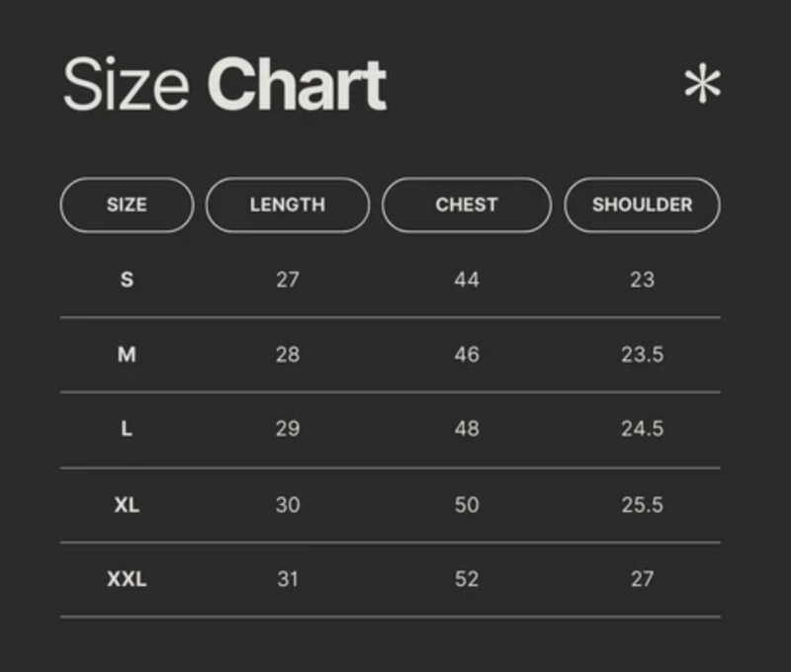Choose the M size row label
Screen dimensions: 791x672
(127, 355)
